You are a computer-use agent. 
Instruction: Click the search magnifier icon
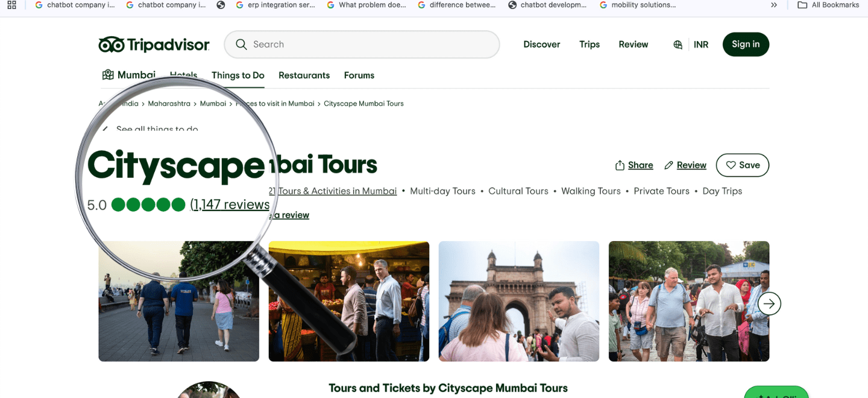[x=241, y=45]
